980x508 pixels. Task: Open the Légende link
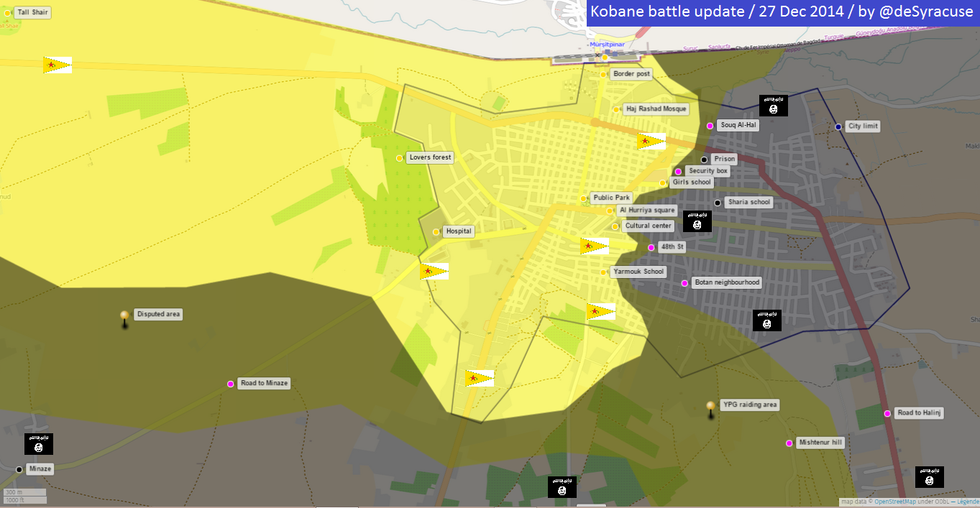967,502
